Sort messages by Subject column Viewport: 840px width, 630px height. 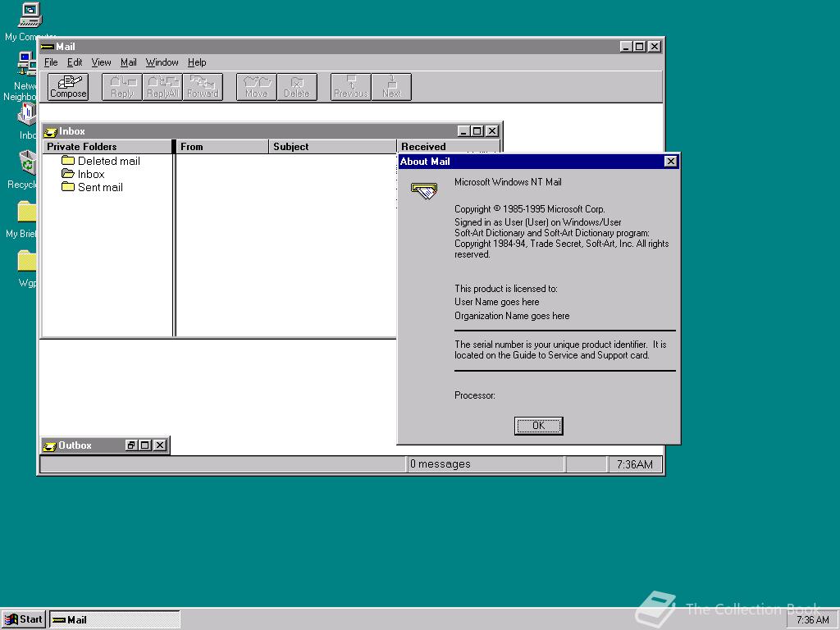click(x=333, y=147)
